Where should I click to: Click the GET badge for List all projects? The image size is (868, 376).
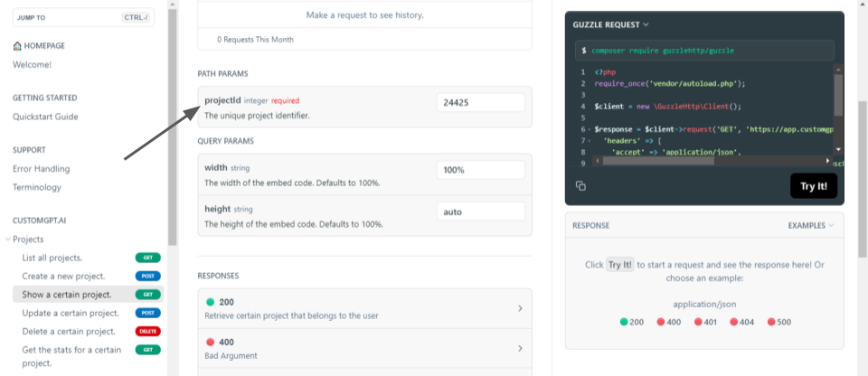148,258
